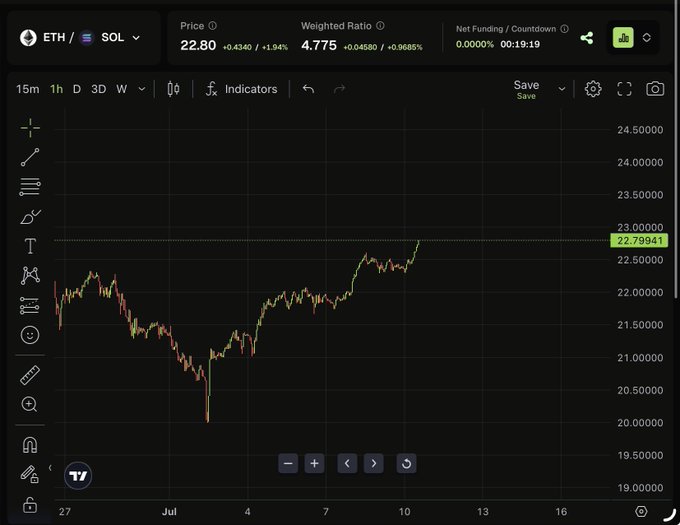Image resolution: width=680 pixels, height=525 pixels.
Task: Click the 22.80 price value
Action: click(x=198, y=45)
